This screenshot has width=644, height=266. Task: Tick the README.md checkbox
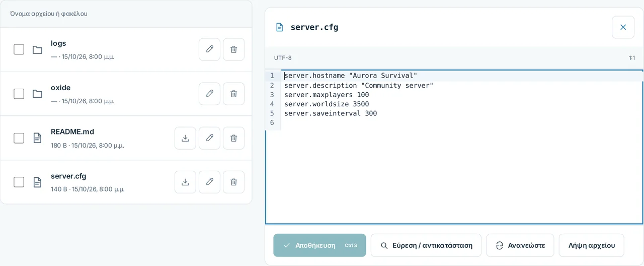(x=19, y=138)
